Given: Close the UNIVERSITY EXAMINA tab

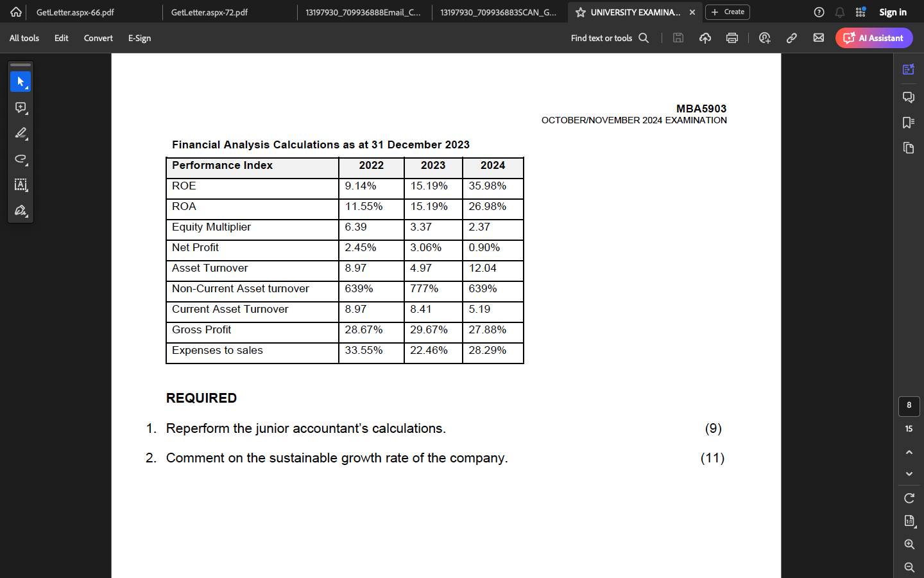Looking at the screenshot, I should coord(692,12).
